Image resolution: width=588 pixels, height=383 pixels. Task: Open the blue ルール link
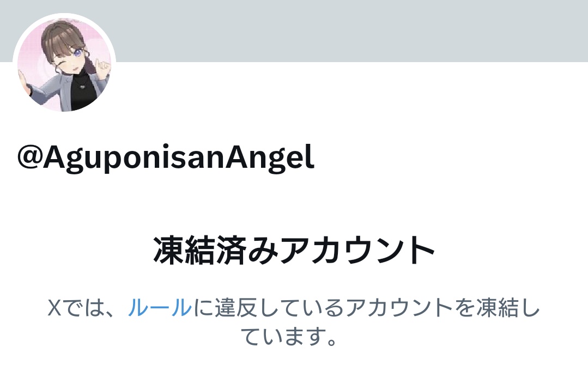coord(160,308)
